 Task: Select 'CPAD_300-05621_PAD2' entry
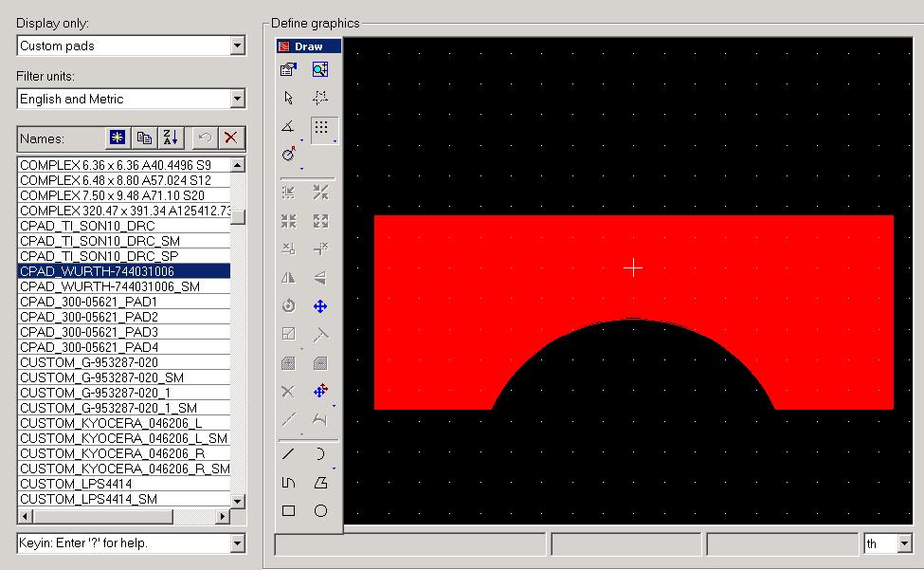(x=124, y=317)
